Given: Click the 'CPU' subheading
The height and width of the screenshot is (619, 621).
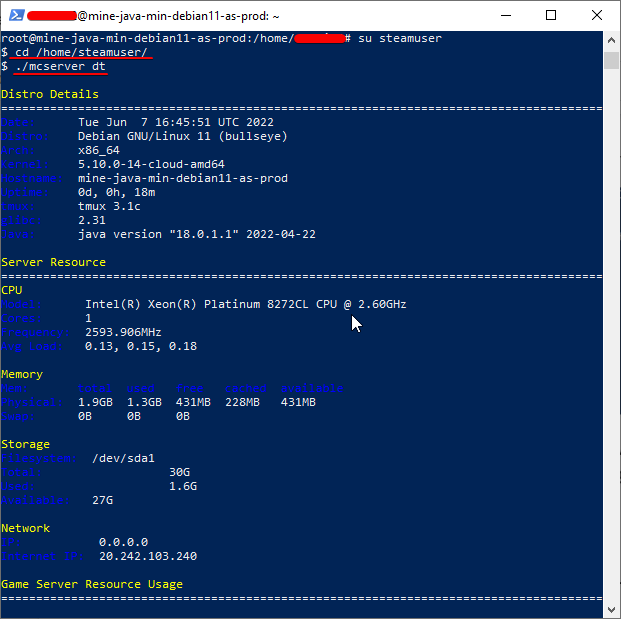Looking at the screenshot, I should pyautogui.click(x=11, y=290).
